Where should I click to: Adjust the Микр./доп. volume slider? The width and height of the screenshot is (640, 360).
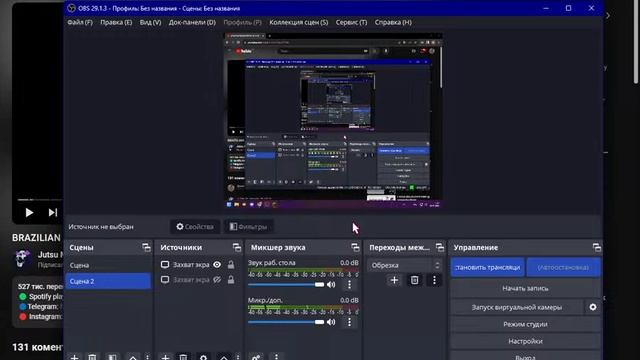pyautogui.click(x=286, y=322)
